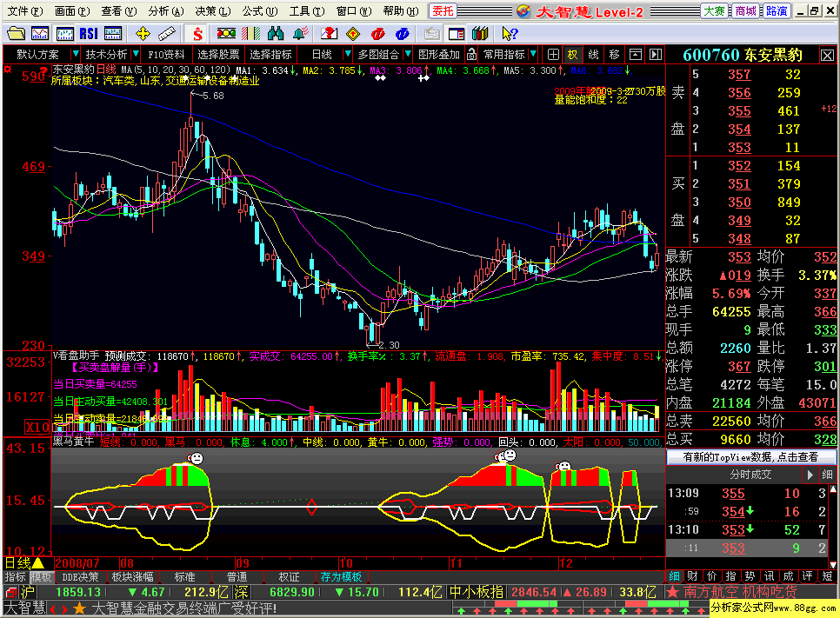Switch the right panel to 势
Viewport: 840px width, 618px height.
[750, 576]
